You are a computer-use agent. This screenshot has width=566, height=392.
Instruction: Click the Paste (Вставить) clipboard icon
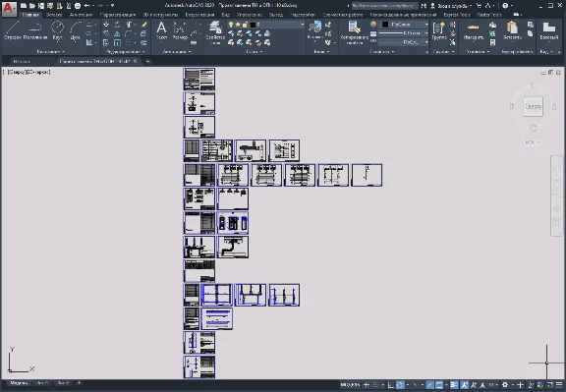[x=512, y=30]
